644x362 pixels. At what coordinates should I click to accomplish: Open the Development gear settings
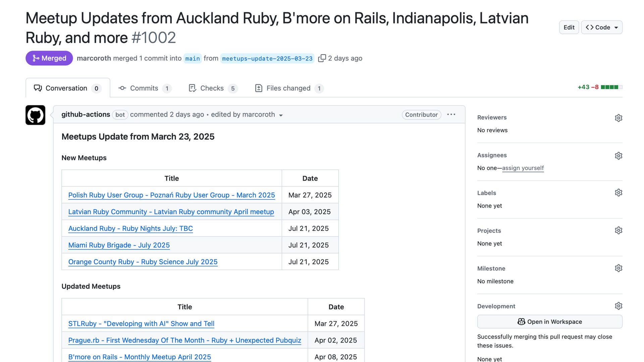click(x=618, y=306)
